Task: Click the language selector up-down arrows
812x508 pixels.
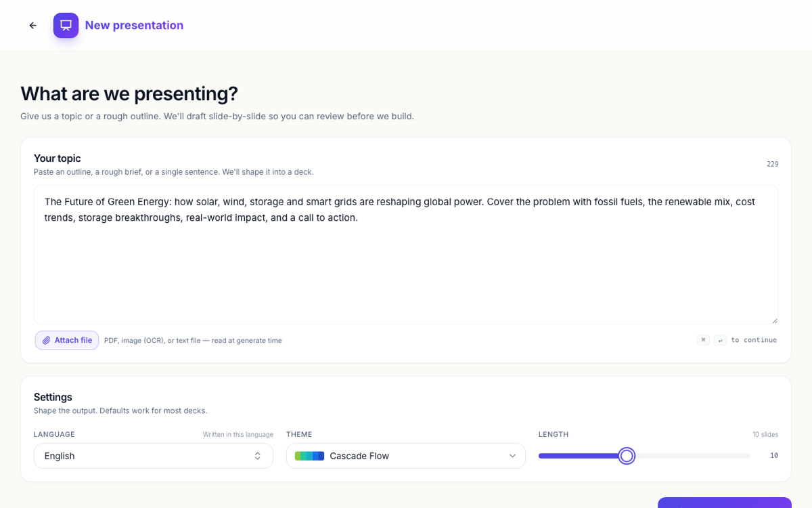Action: click(x=257, y=456)
